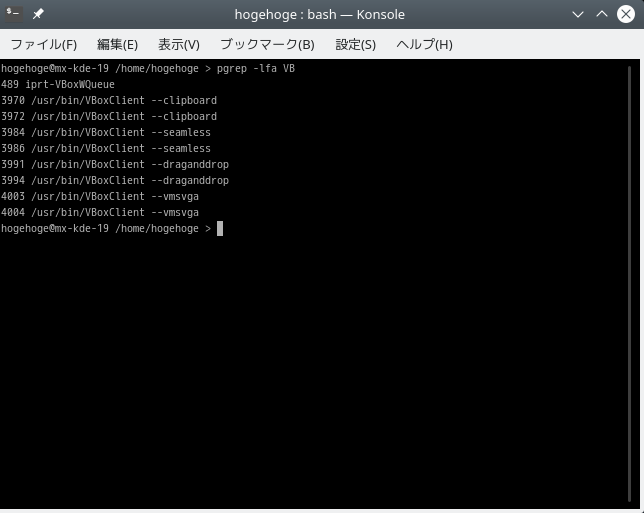Click the line for PID 3984 seamless

point(106,132)
